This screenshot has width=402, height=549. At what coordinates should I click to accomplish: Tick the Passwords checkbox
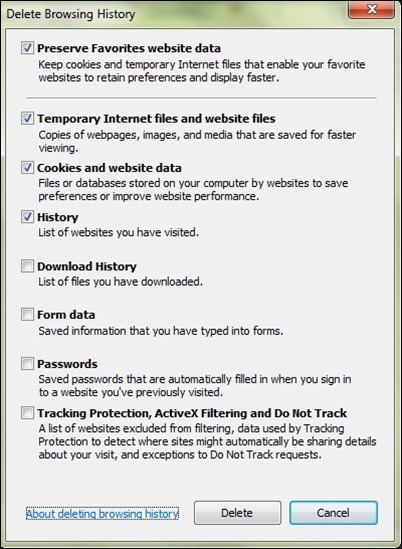(27, 364)
